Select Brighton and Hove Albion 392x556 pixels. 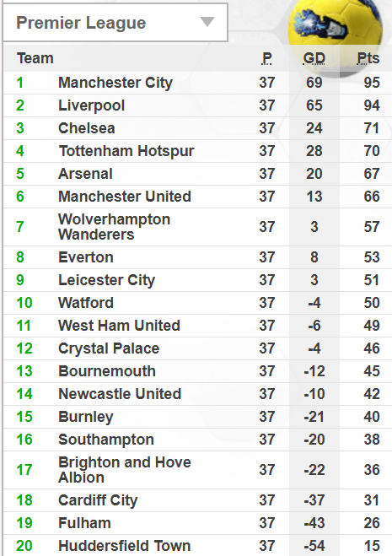(x=125, y=470)
